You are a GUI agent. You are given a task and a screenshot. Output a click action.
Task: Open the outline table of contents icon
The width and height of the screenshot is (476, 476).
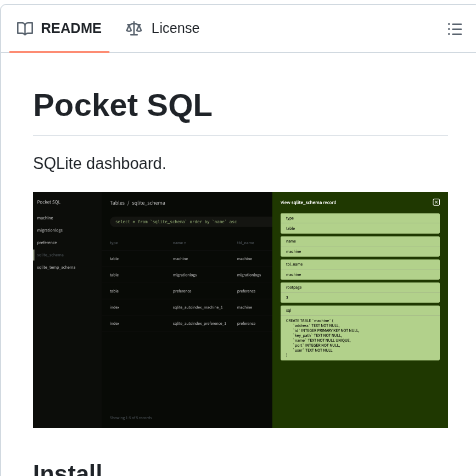(x=455, y=29)
